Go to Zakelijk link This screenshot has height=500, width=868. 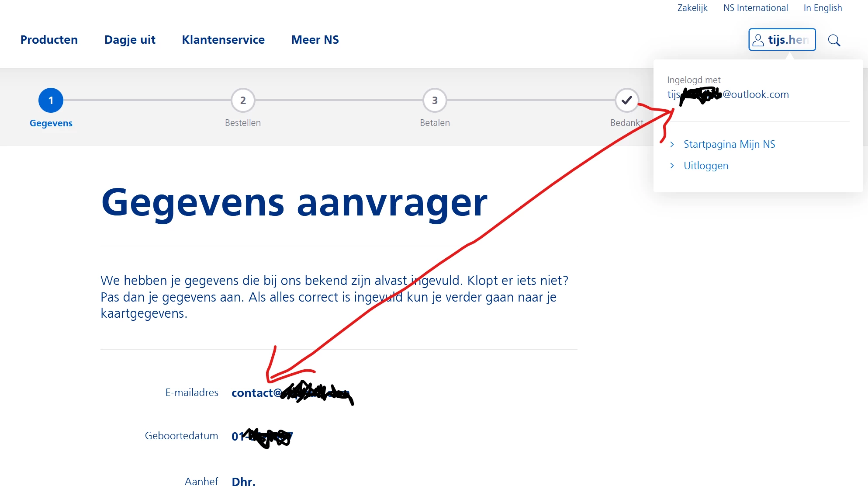(692, 8)
